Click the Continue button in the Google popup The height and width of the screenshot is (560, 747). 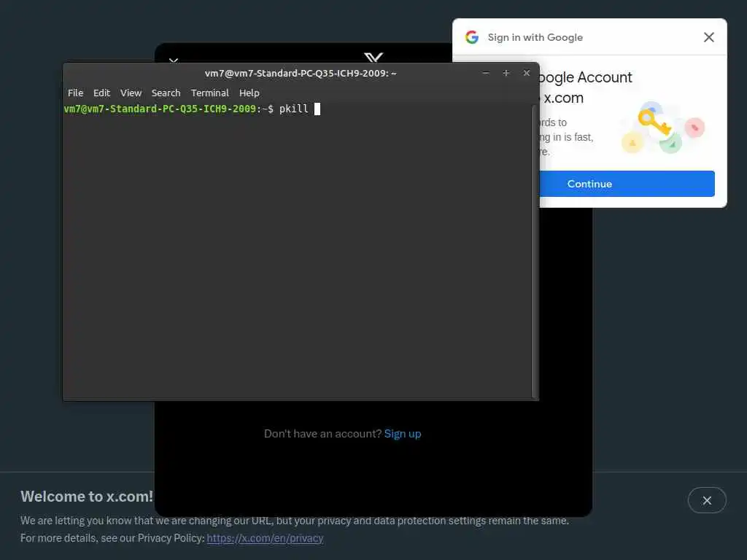click(627, 184)
